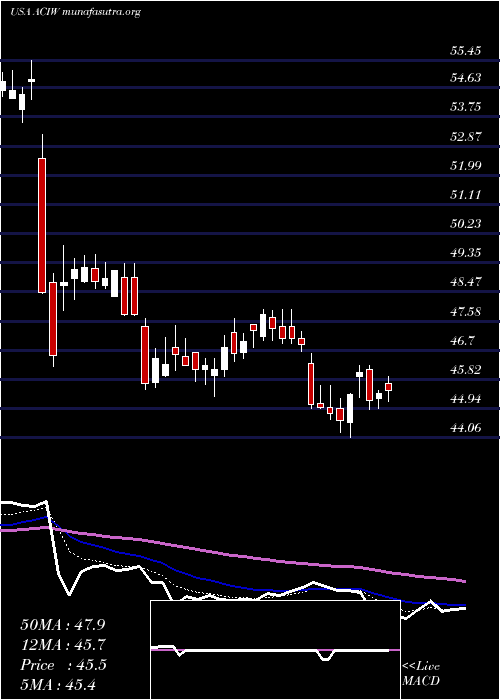Click the 54.63 price level label
The image size is (500, 700).
click(x=466, y=78)
